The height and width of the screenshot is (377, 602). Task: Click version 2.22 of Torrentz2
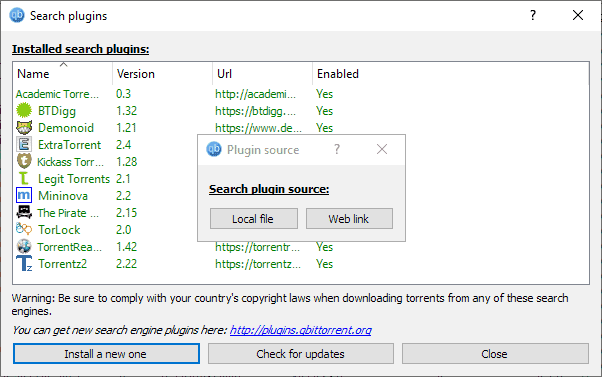point(126,264)
